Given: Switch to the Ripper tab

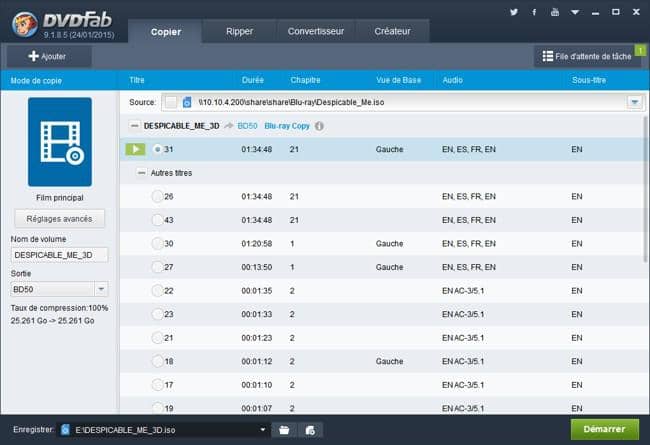Looking at the screenshot, I should tap(240, 32).
